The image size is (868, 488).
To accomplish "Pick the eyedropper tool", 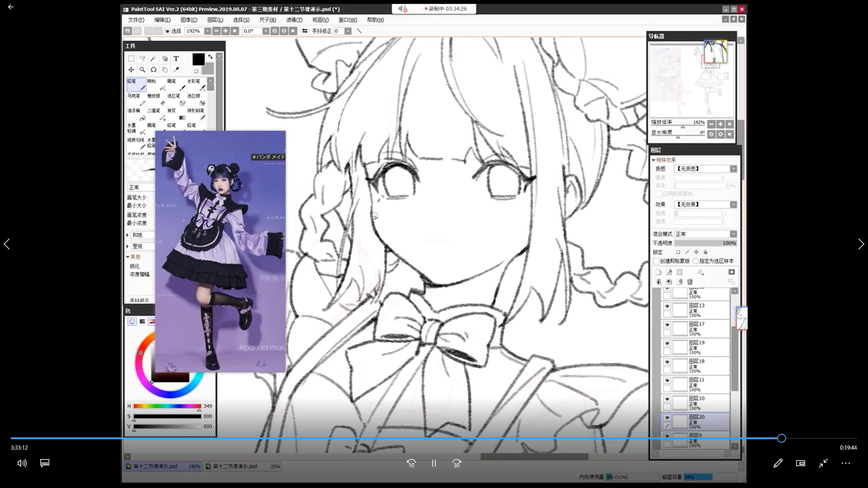I will tap(176, 70).
